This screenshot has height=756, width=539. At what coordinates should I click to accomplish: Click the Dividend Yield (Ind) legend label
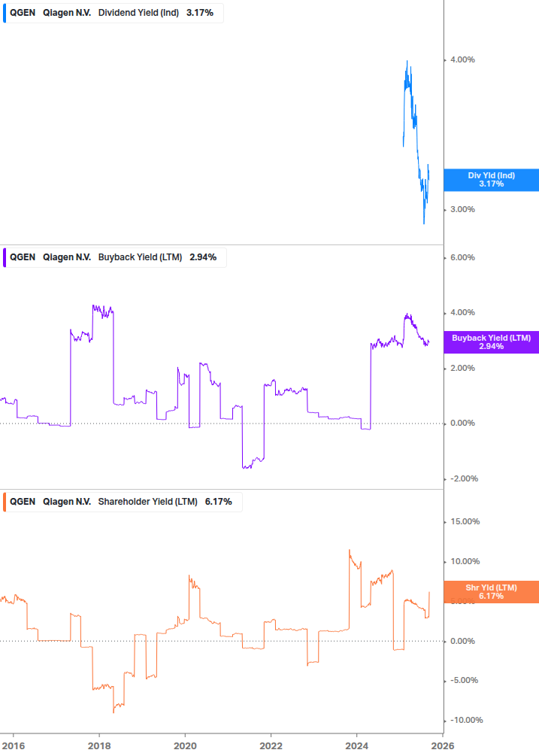138,13
